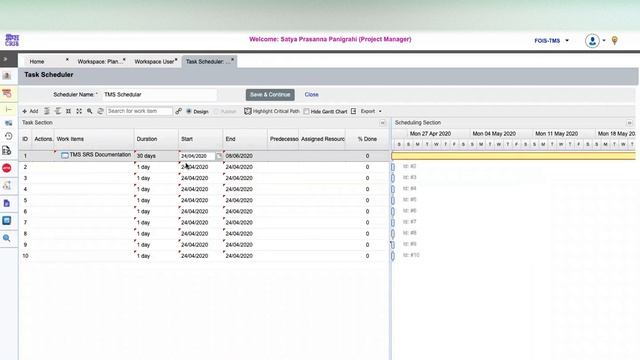Click the link tasks chain icon
Viewport: 640px width, 360px height.
tap(178, 111)
